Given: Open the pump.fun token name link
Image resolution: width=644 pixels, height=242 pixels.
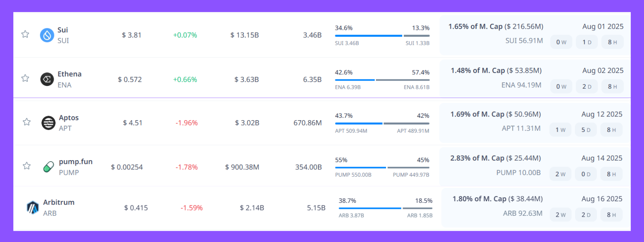Looking at the screenshot, I should [x=76, y=162].
